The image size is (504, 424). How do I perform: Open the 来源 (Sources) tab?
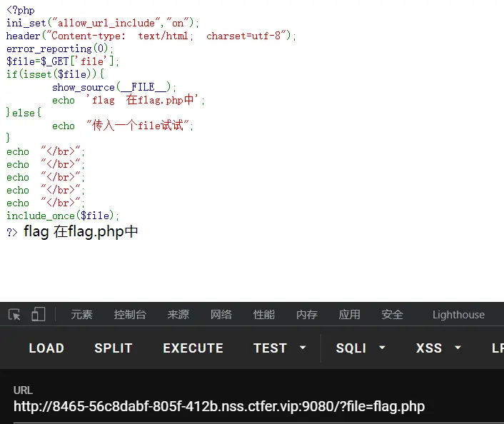click(x=178, y=315)
